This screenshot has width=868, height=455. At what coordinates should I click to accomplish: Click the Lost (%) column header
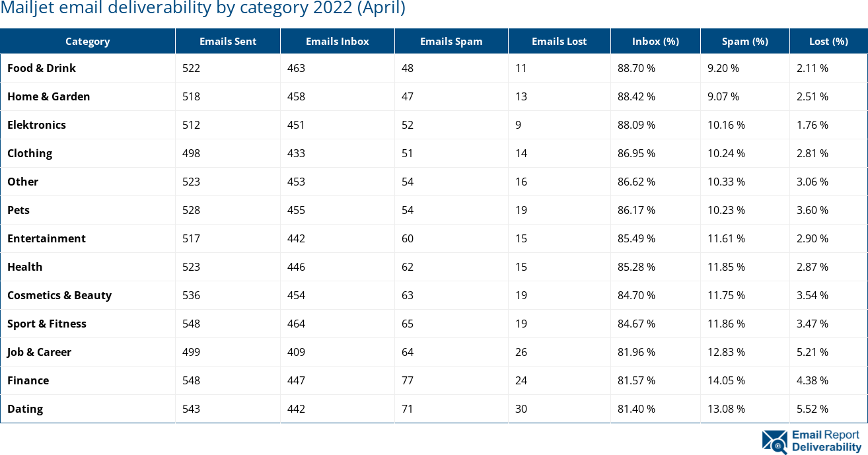[x=828, y=41]
